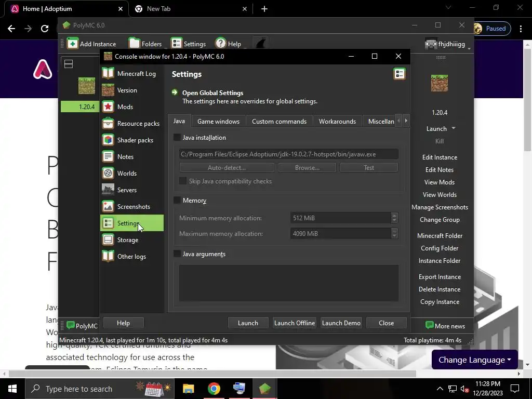The image size is (532, 399).
Task: Switch to the New Tab browser tab
Action: pyautogui.click(x=191, y=9)
